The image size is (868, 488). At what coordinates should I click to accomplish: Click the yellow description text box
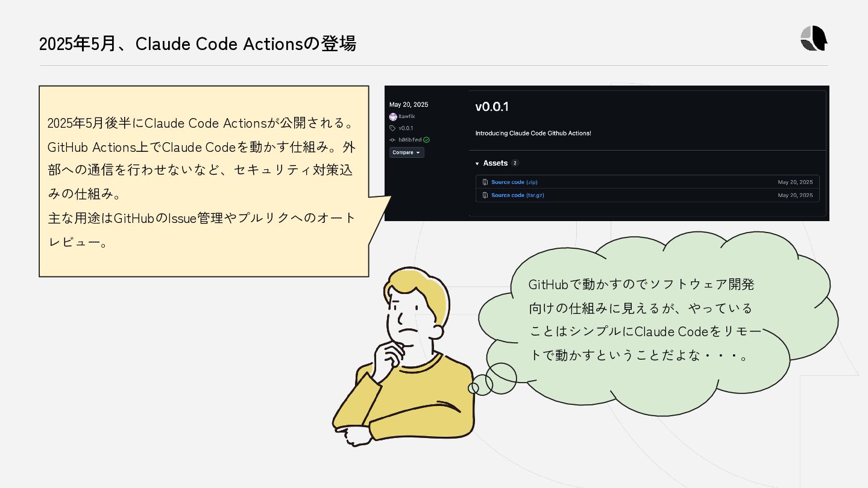coord(204,181)
